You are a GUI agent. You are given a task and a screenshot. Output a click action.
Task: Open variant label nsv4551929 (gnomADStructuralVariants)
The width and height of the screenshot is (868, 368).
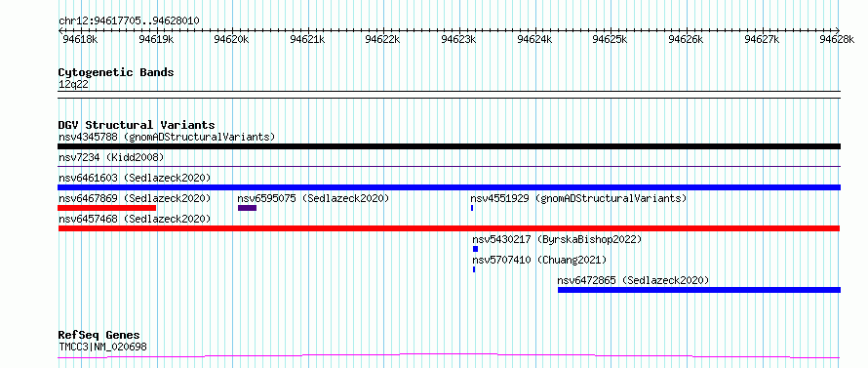pyautogui.click(x=578, y=198)
